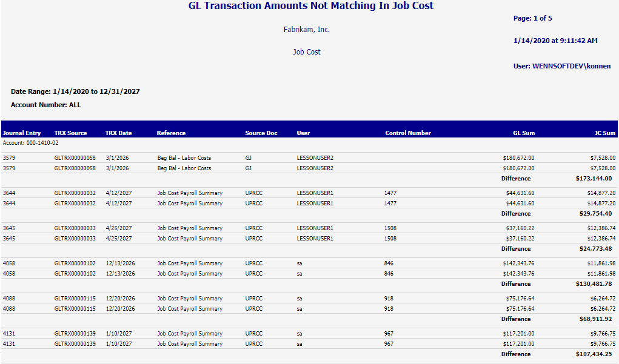
Task: Click the Date Range text line
Action: (x=75, y=91)
